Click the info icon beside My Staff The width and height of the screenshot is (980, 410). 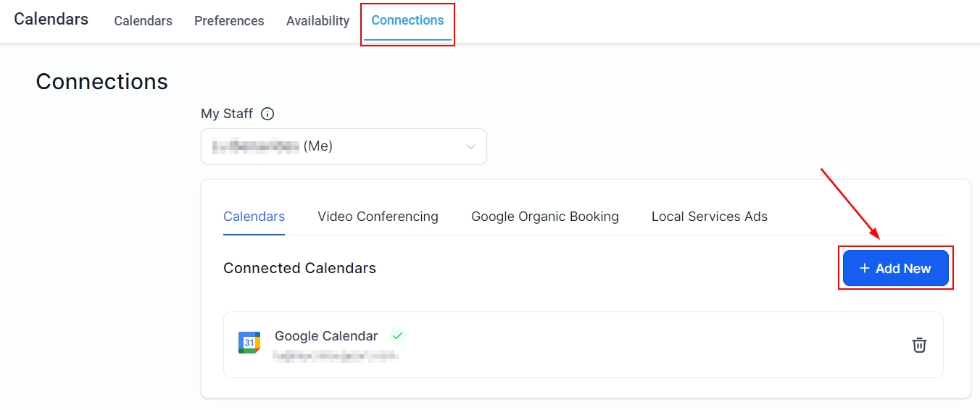(267, 114)
